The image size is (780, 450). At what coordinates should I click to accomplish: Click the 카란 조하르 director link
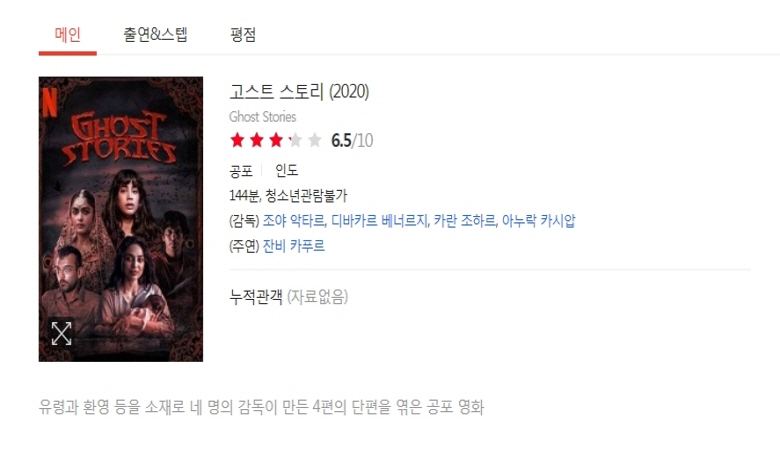point(465,220)
